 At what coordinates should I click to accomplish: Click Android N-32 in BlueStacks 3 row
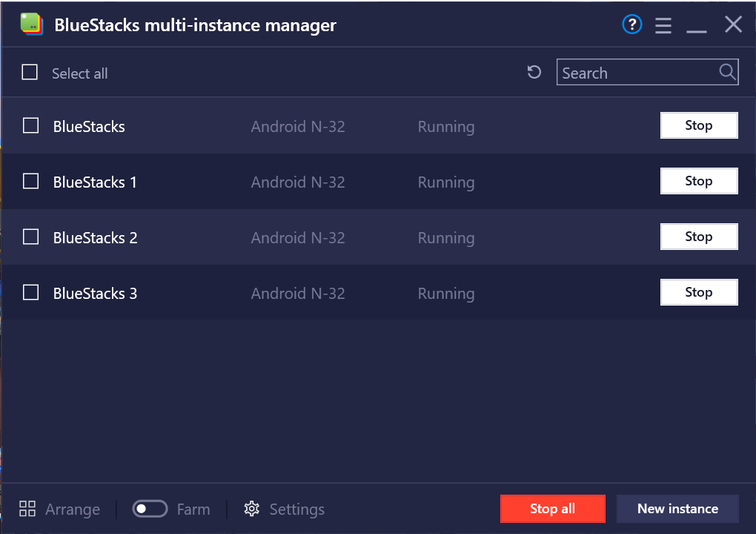298,293
